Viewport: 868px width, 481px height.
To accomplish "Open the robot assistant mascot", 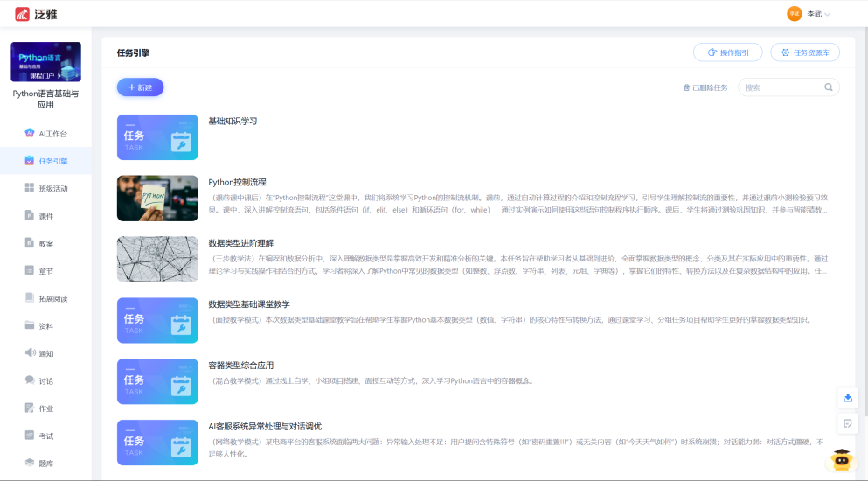I will tap(842, 459).
